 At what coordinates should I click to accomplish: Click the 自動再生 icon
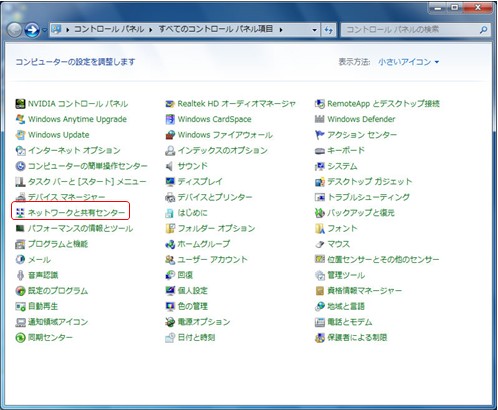tap(20, 306)
